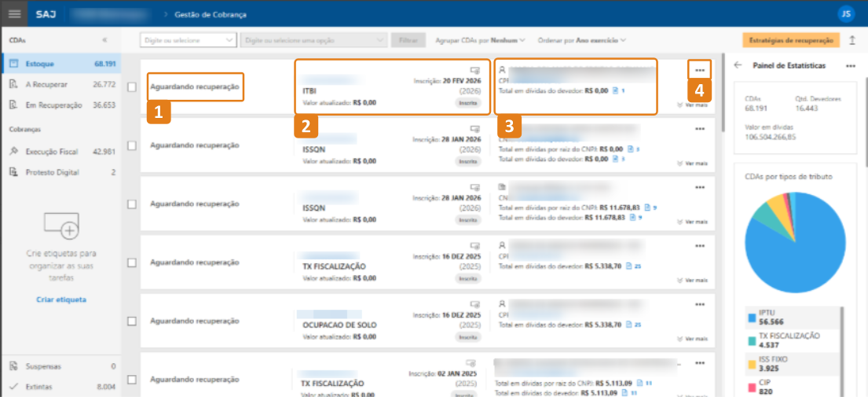Click the IPTU blue legend swatch

[751, 315]
